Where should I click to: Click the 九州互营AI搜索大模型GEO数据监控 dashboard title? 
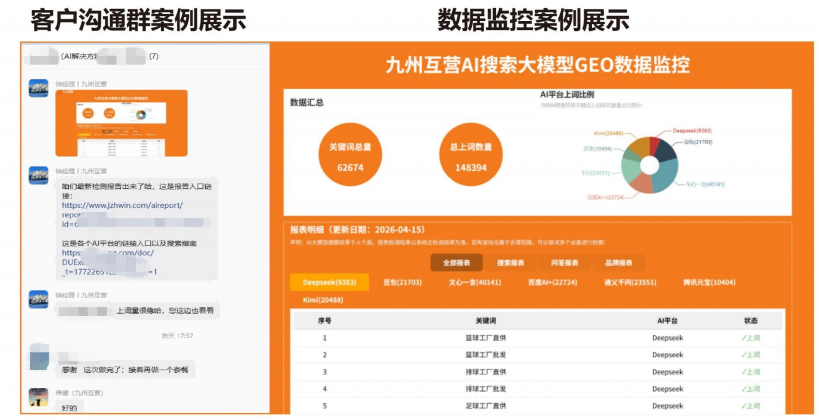click(538, 65)
